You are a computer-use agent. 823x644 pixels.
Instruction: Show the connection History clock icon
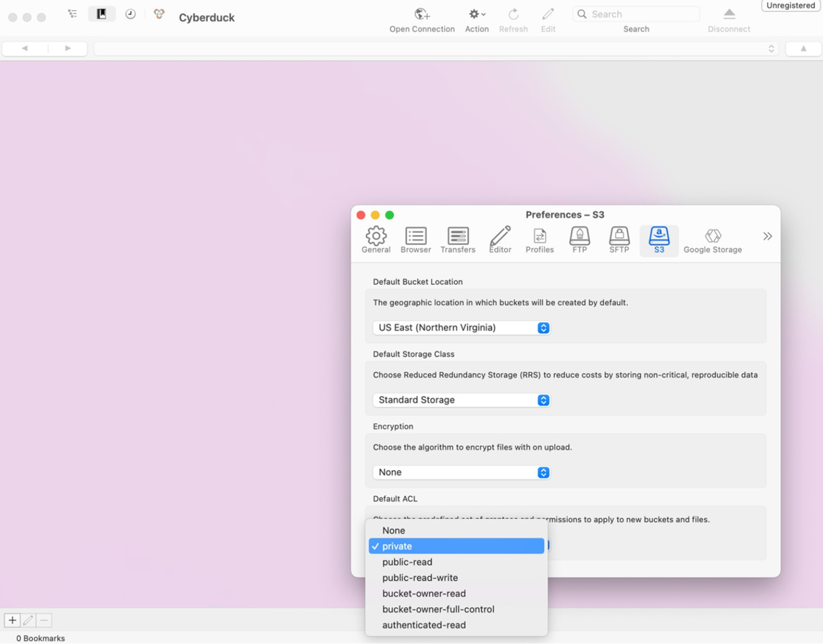coord(131,14)
